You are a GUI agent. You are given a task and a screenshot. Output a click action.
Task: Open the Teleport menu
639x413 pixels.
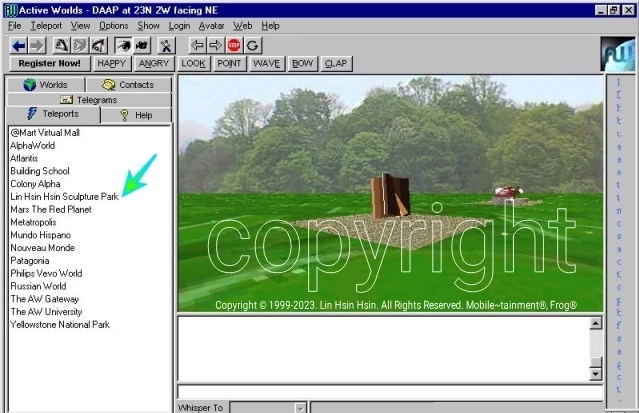(x=46, y=26)
